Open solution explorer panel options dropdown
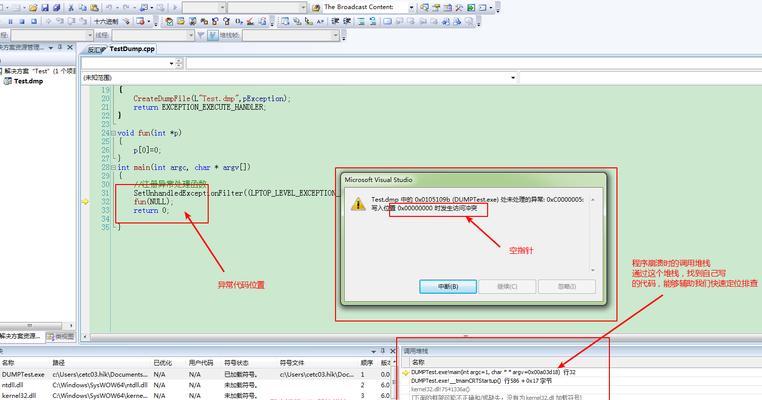The width and height of the screenshot is (762, 400). [51, 48]
